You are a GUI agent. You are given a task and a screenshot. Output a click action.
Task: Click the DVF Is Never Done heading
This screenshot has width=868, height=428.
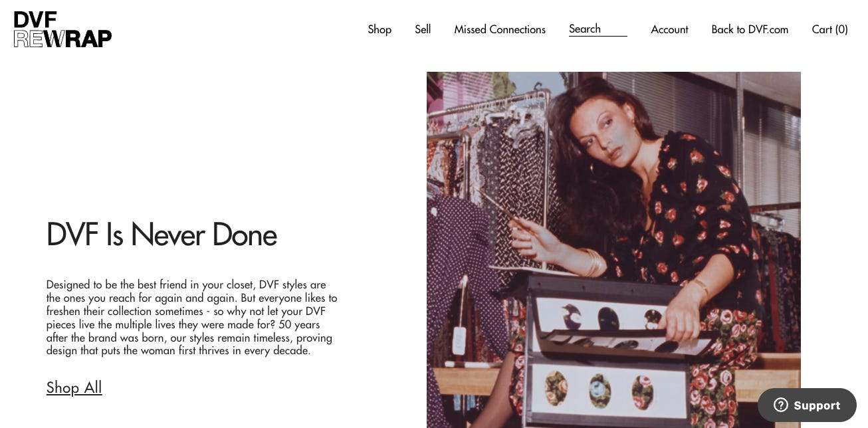(162, 235)
